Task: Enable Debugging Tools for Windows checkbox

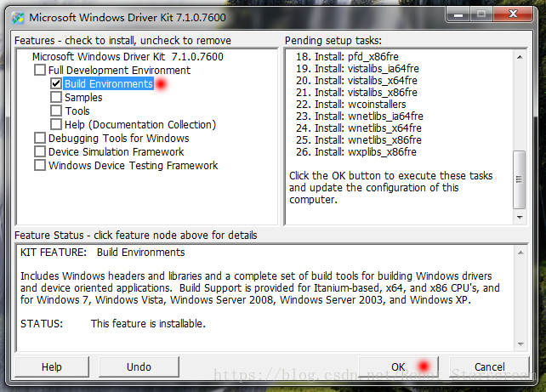Action: click(40, 138)
